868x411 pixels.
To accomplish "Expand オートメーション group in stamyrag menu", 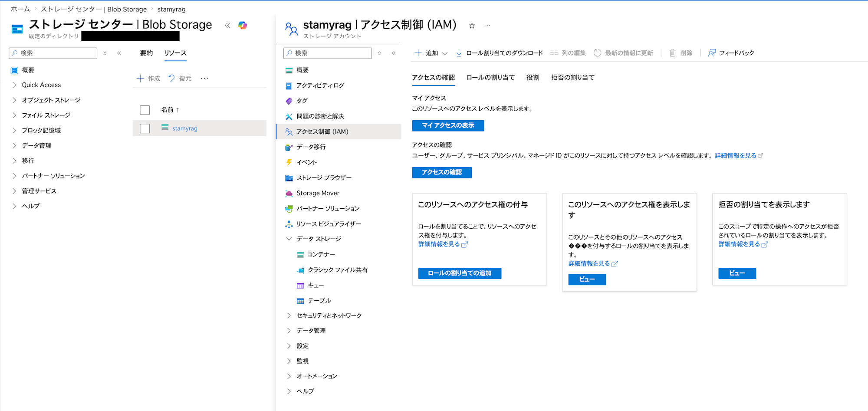I will [289, 376].
